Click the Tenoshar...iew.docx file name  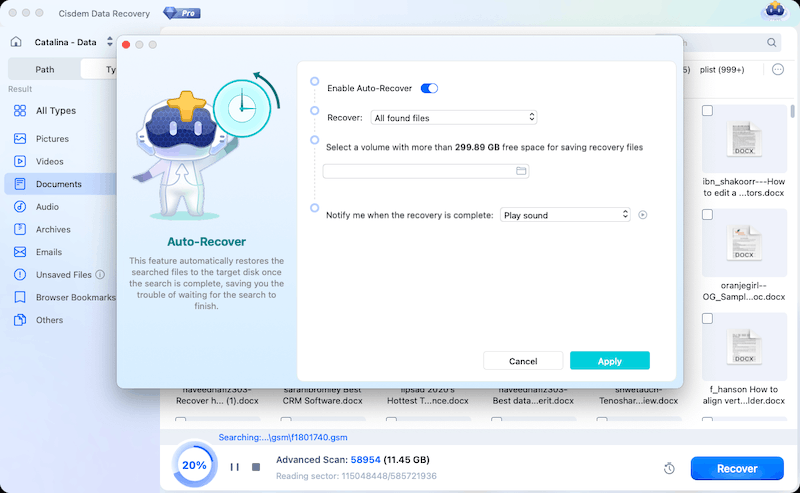pyautogui.click(x=639, y=401)
